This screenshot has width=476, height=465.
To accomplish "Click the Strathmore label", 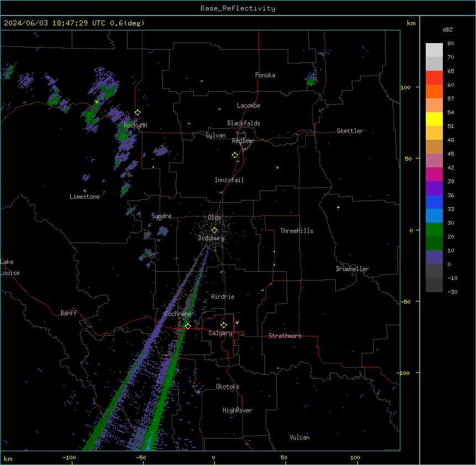I will click(x=285, y=336).
